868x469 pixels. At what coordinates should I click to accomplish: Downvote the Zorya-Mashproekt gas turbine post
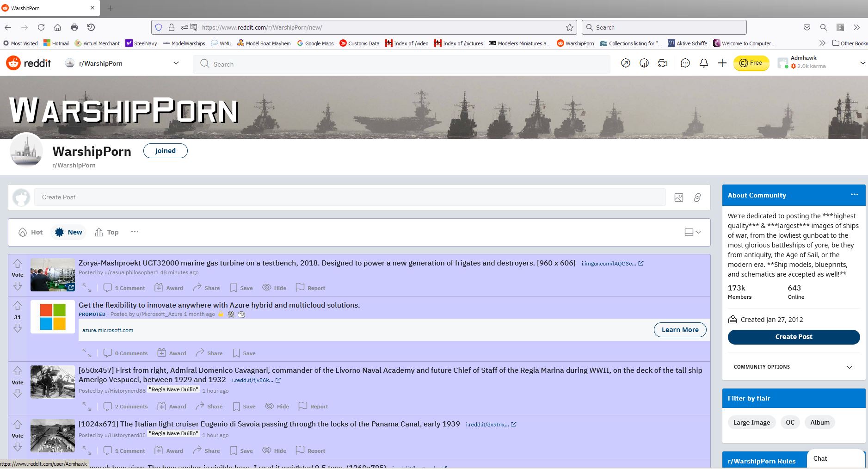point(18,286)
